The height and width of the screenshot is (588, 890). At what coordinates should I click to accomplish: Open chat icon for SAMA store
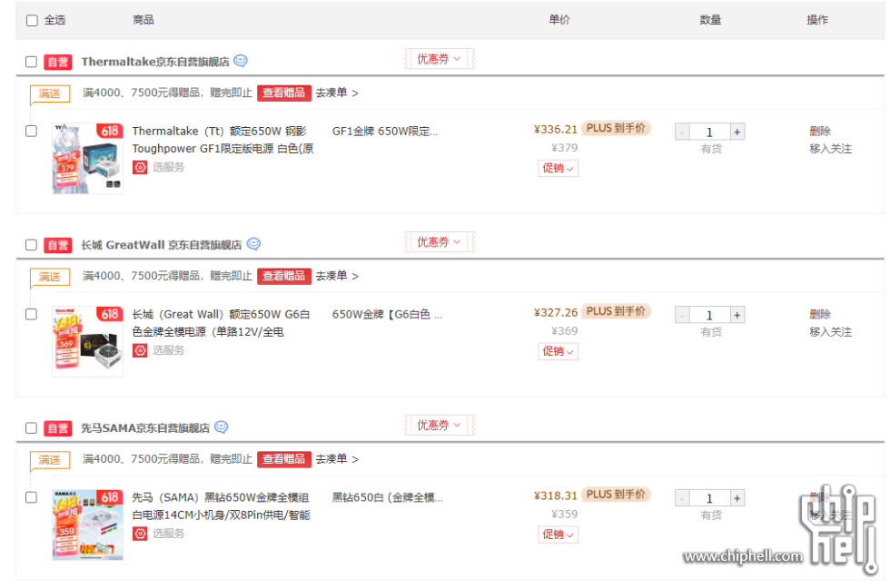[x=222, y=427]
